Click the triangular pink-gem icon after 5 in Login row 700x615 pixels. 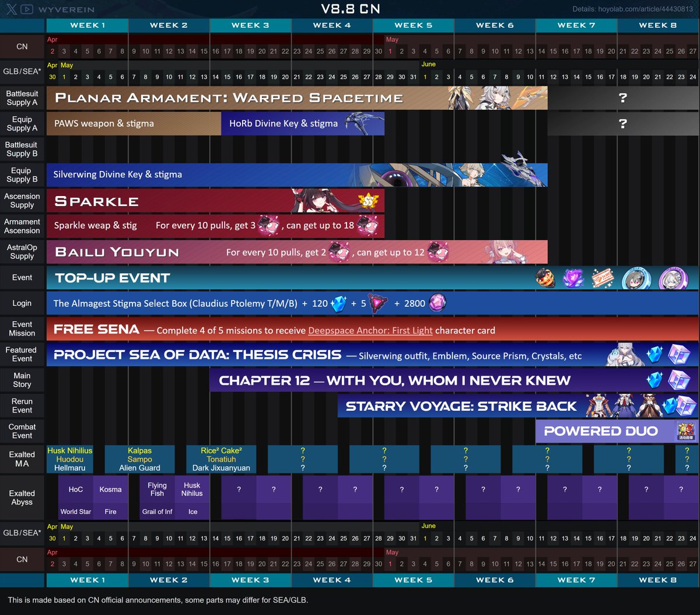click(377, 303)
